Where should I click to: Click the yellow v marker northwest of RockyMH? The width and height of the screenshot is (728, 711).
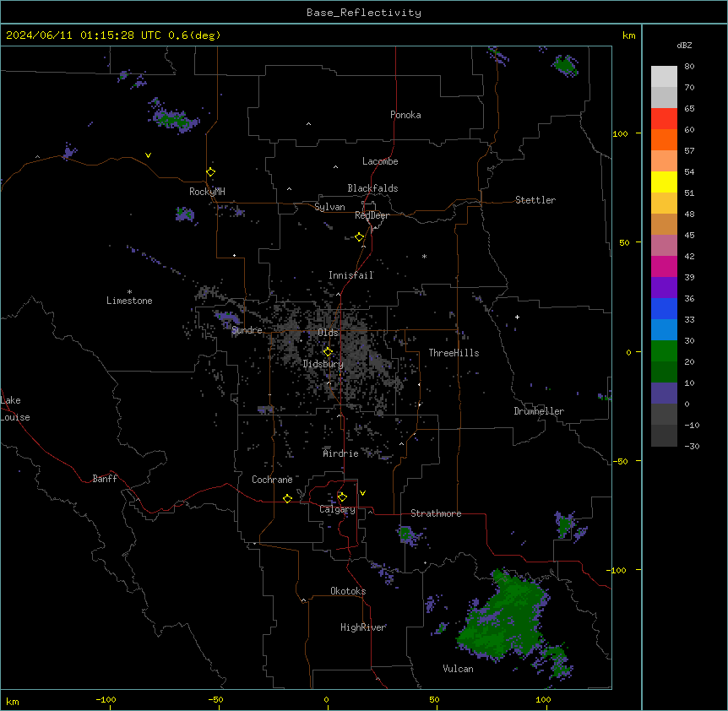148,155
